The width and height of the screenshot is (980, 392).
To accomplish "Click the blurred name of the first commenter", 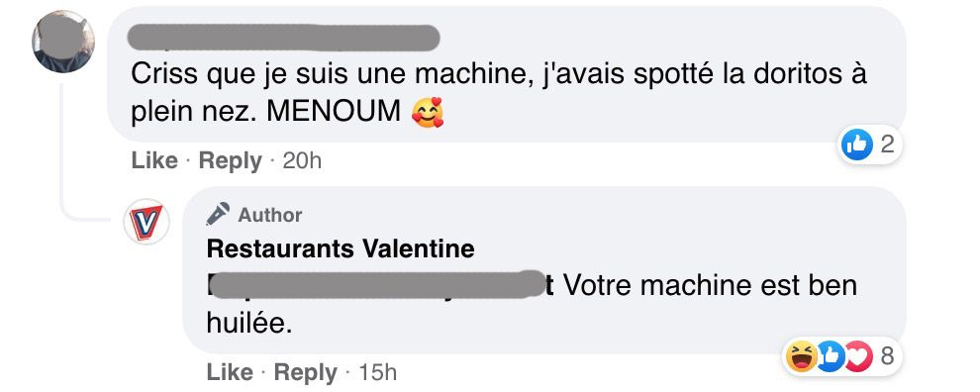I will pos(284,38).
